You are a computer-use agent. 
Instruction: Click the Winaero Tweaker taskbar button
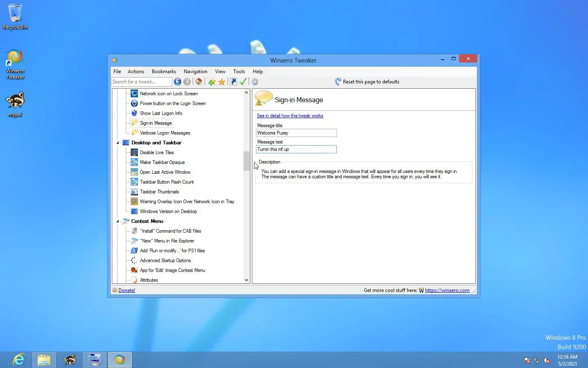pyautogui.click(x=120, y=360)
